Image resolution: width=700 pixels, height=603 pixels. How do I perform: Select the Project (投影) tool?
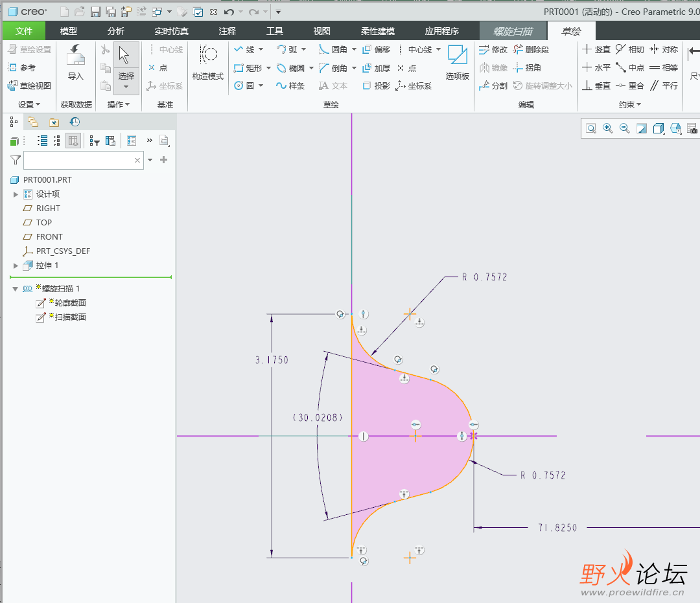click(x=377, y=85)
